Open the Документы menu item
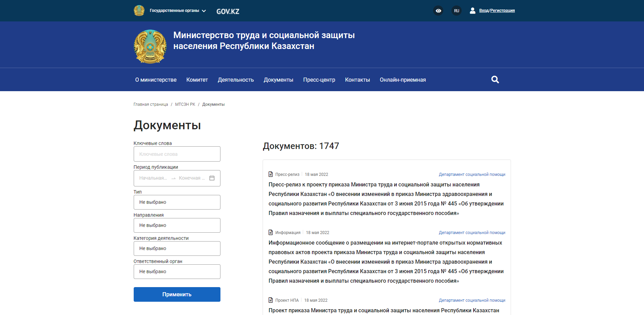The image size is (644, 315). point(278,80)
